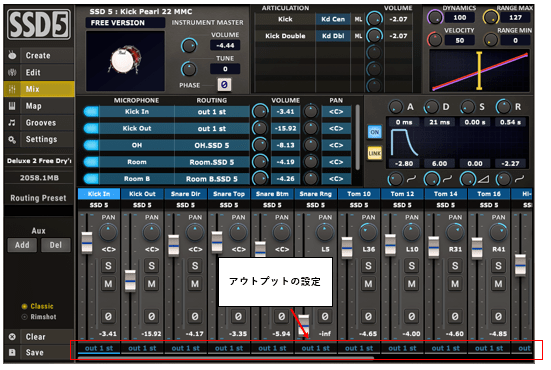Click the Clear circle-x icon

pos(12,337)
